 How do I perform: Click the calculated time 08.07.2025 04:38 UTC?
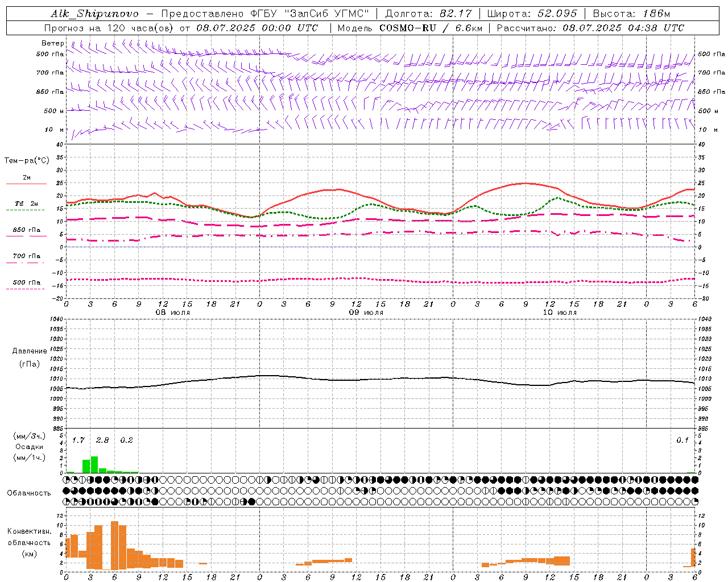point(623,28)
